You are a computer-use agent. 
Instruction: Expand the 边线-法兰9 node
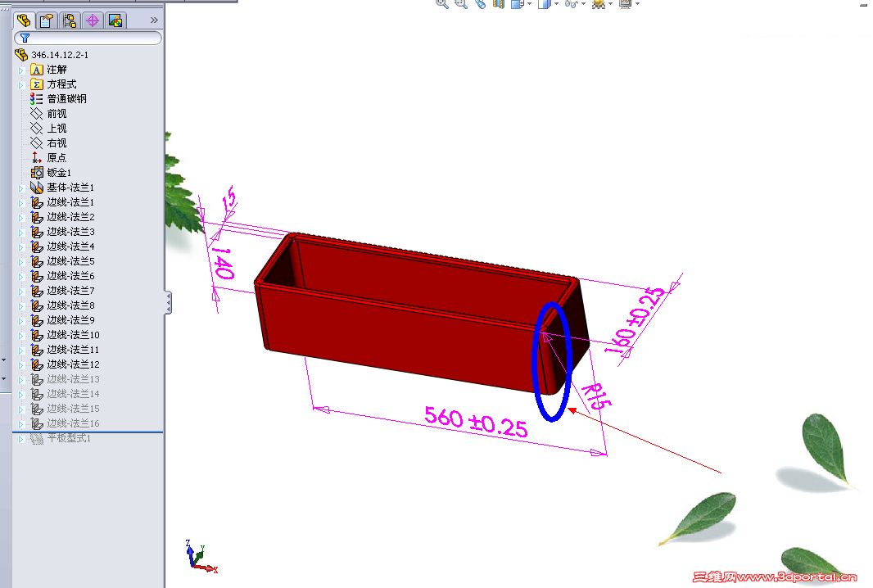21,321
